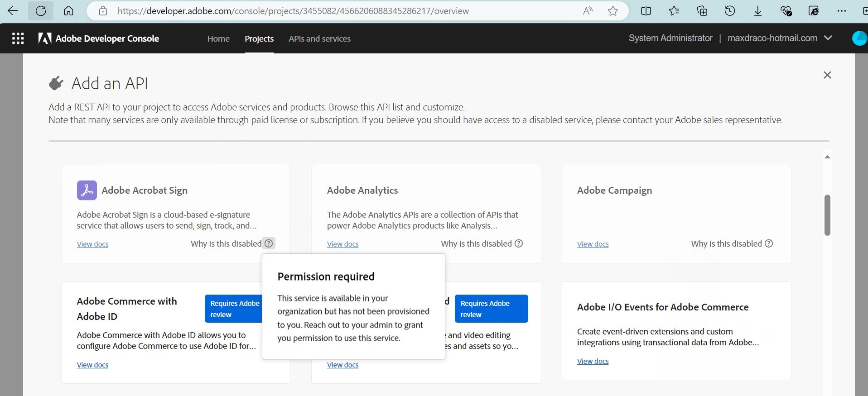Click help icon on Adobe Analytics card
The height and width of the screenshot is (396, 868).
(519, 243)
